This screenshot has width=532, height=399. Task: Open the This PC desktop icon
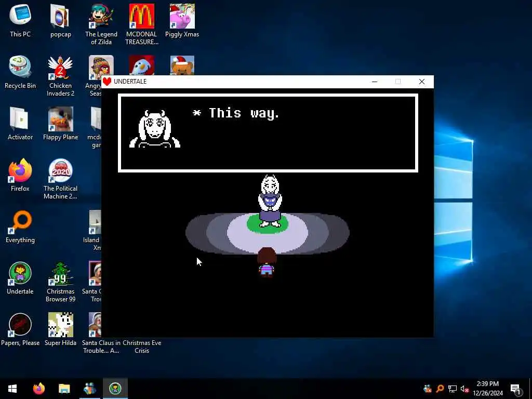tap(20, 20)
